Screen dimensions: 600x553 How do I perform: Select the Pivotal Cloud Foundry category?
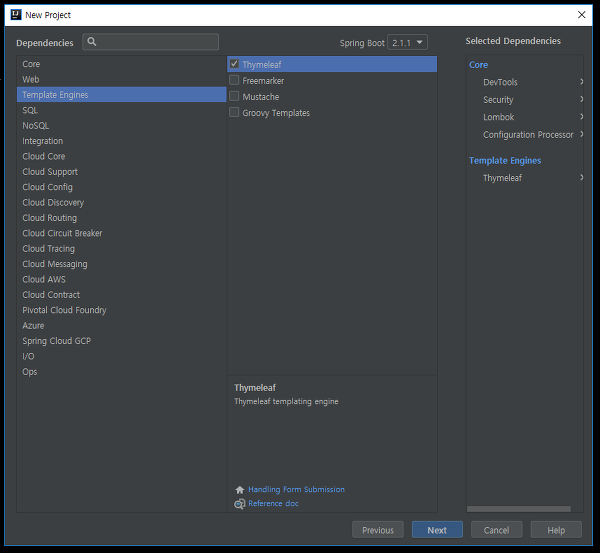(x=122, y=310)
